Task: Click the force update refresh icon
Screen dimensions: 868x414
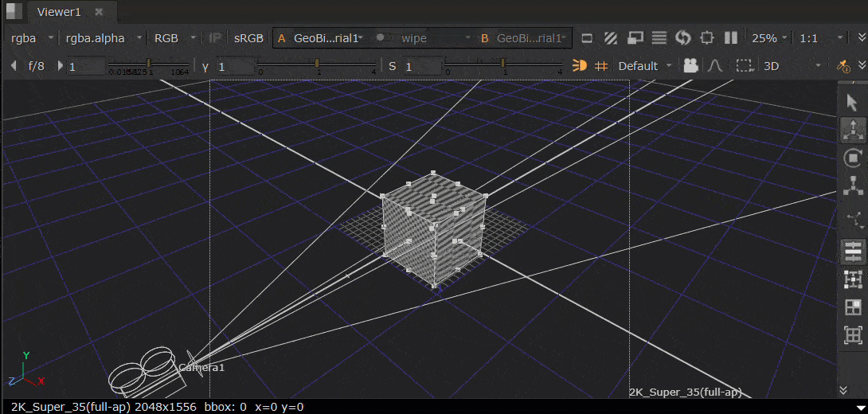Action: [x=682, y=37]
